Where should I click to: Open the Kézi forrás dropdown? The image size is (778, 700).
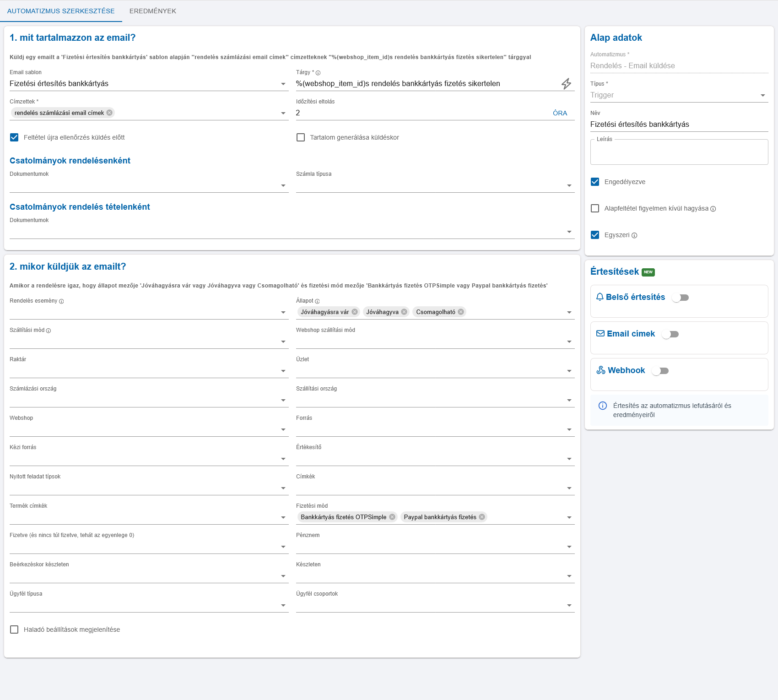tap(149, 459)
